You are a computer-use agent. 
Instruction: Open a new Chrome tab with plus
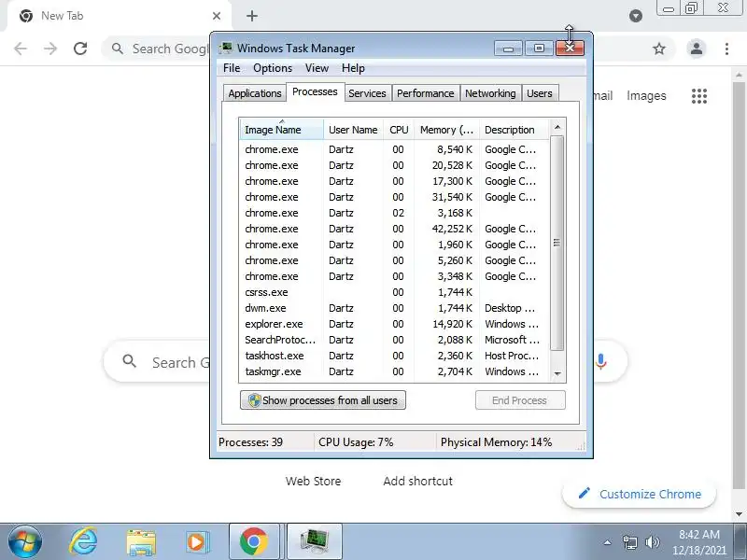(x=252, y=16)
